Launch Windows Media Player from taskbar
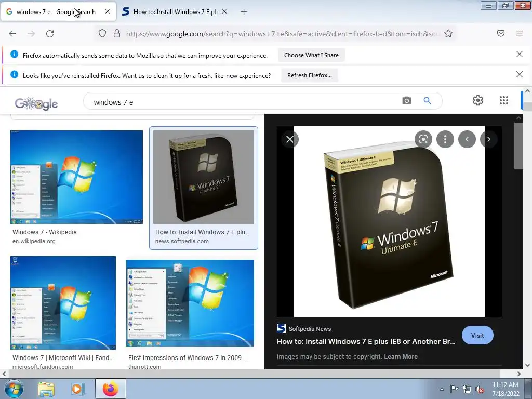Screen dimensions: 532x399 click(x=77, y=389)
